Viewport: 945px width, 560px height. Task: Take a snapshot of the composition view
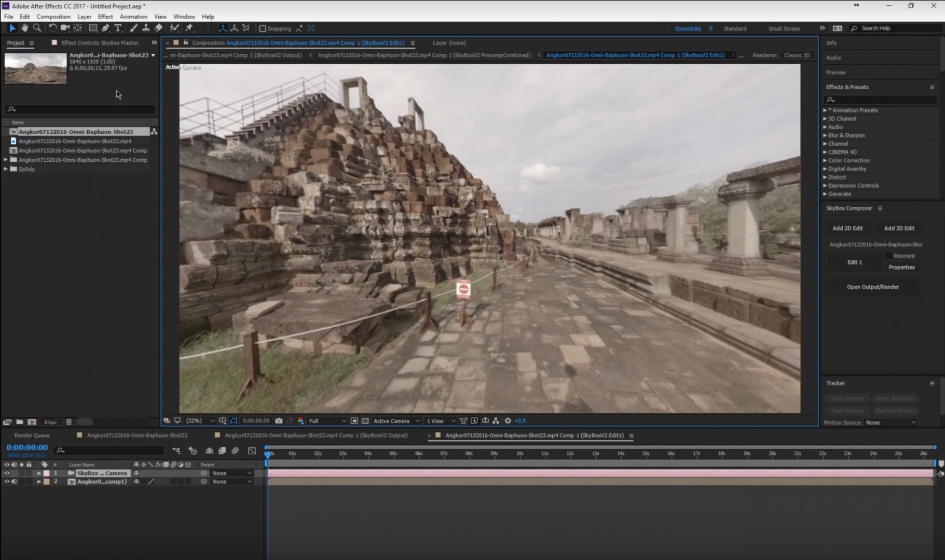[x=280, y=421]
